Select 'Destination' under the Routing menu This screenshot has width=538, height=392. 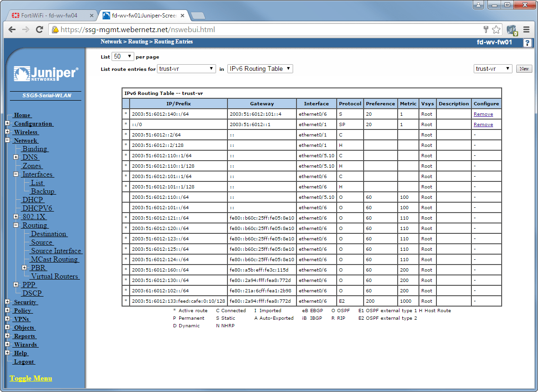pos(49,233)
